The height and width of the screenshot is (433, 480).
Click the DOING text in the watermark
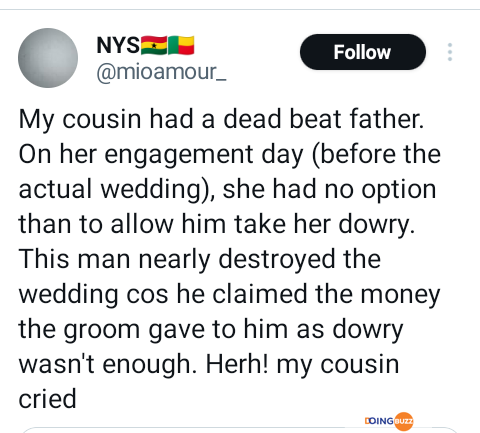[x=379, y=421]
